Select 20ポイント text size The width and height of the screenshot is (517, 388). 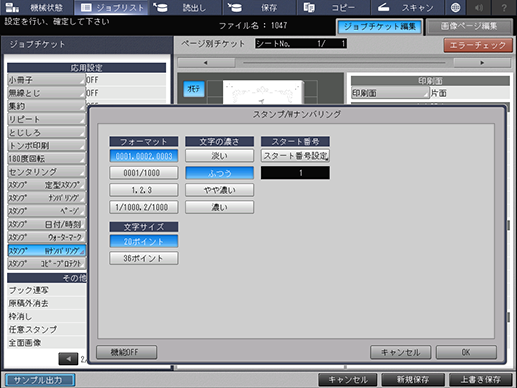point(144,241)
